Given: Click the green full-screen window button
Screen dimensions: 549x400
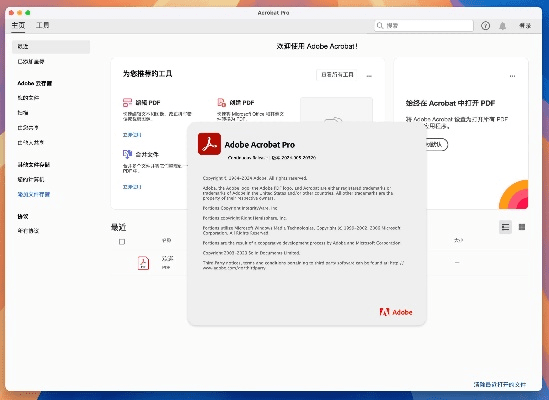Looking at the screenshot, I should pos(28,13).
